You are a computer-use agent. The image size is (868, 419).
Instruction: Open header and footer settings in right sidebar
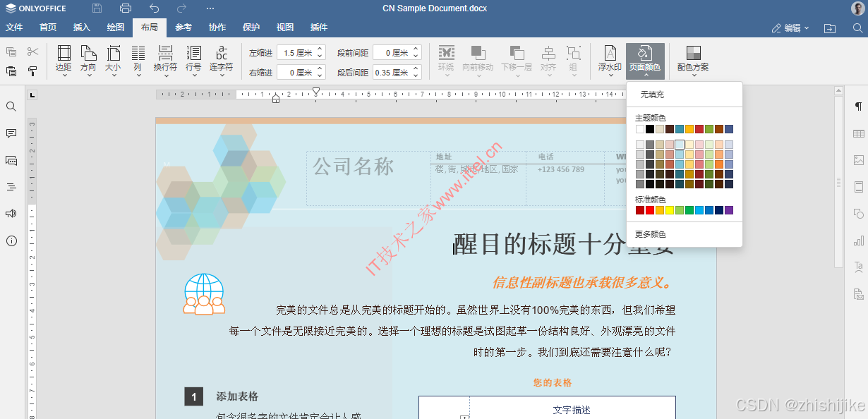point(858,187)
